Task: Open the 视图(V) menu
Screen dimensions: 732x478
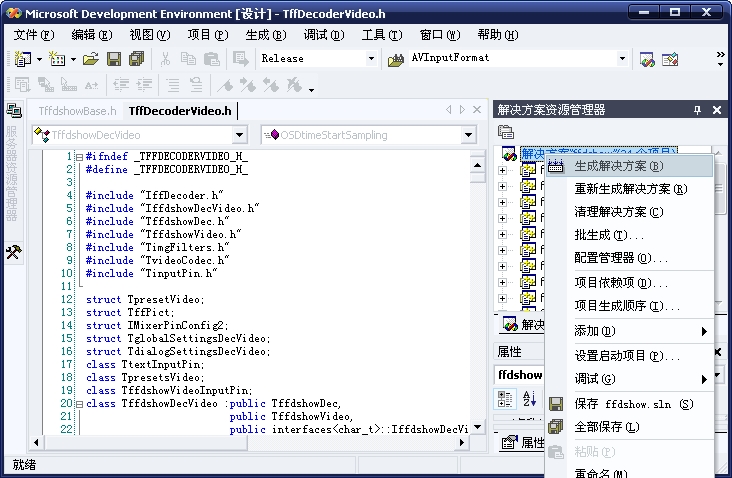Action: click(x=149, y=35)
